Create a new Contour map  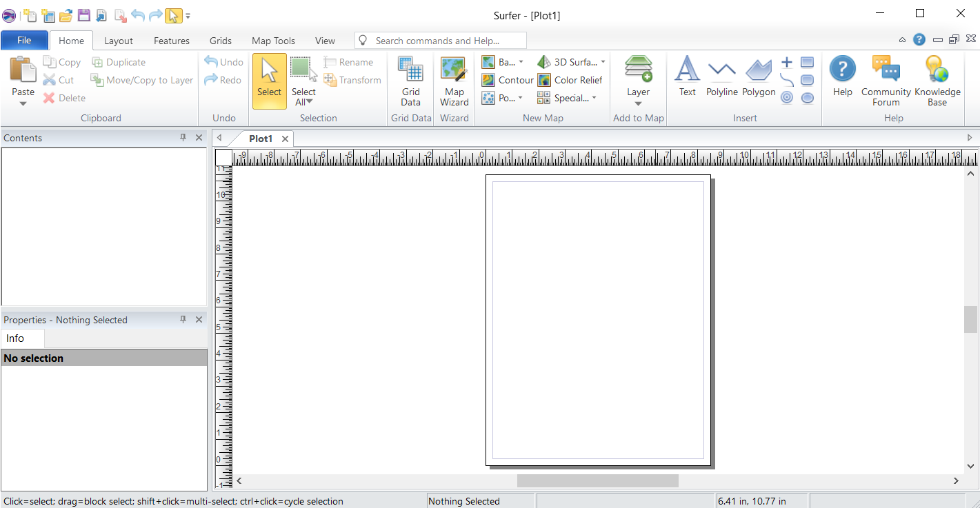(508, 80)
